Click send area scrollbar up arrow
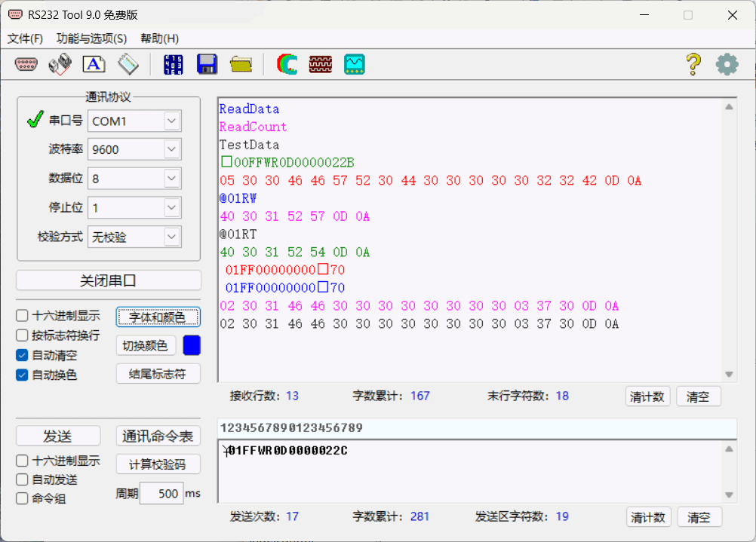The image size is (756, 542). pos(729,449)
